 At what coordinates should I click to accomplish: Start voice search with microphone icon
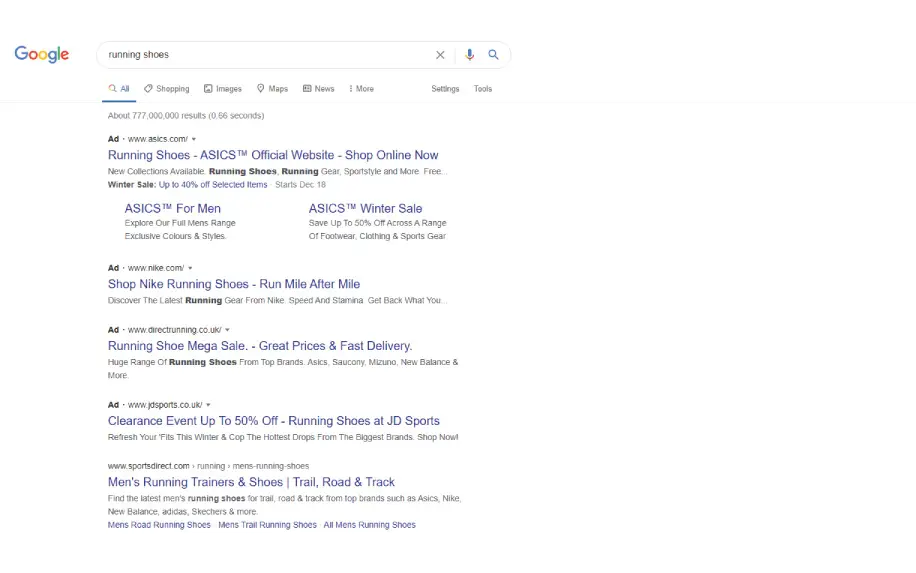coord(469,55)
